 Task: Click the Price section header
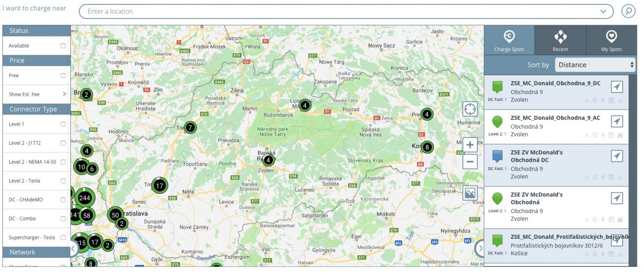click(37, 61)
